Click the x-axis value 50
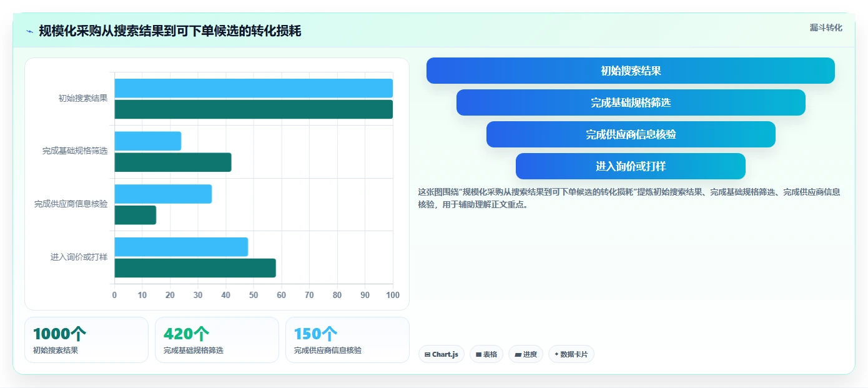868x388 pixels. 254,295
